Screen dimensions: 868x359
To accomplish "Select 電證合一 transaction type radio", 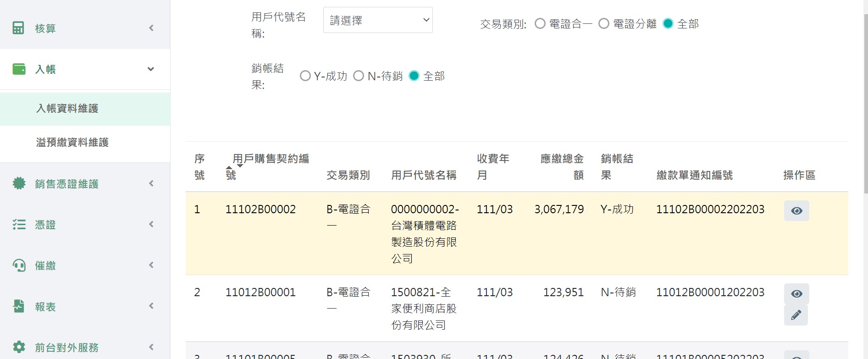I will (x=540, y=23).
